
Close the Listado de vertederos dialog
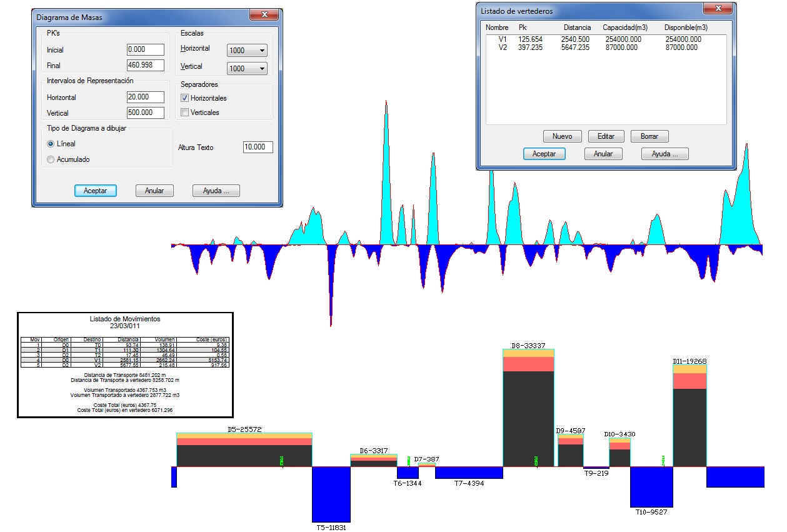718,9
